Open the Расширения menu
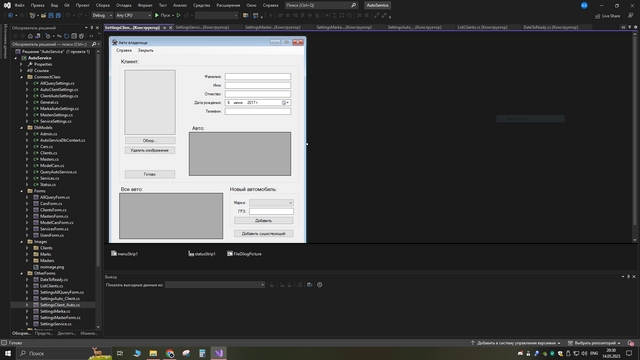 tap(228, 5)
